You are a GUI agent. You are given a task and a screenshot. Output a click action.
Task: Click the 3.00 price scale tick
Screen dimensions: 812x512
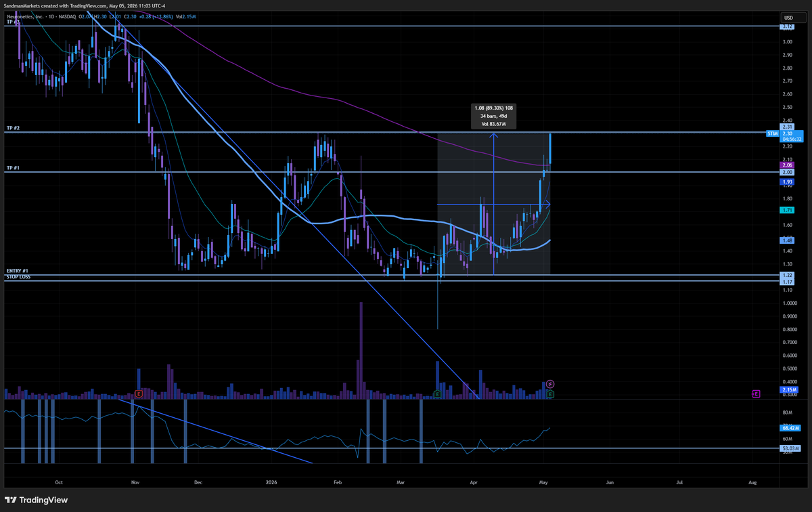click(787, 42)
